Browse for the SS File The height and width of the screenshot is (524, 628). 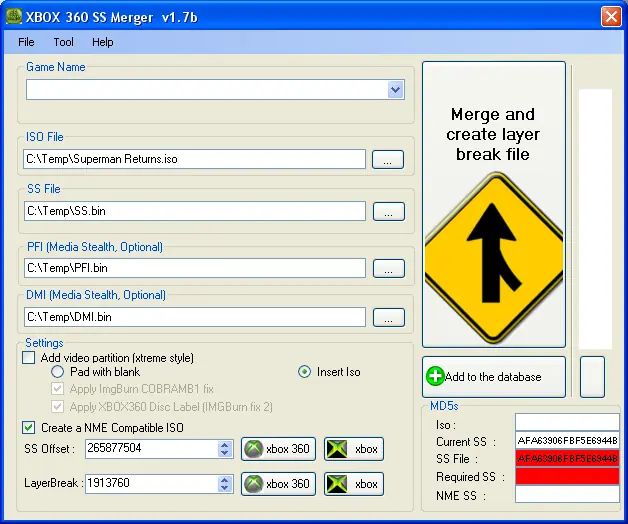coord(388,211)
